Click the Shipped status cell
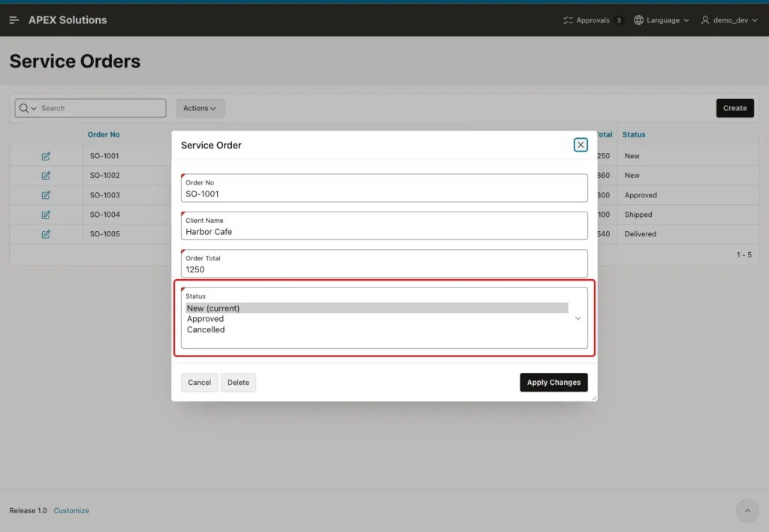The height and width of the screenshot is (532, 769). pos(638,215)
